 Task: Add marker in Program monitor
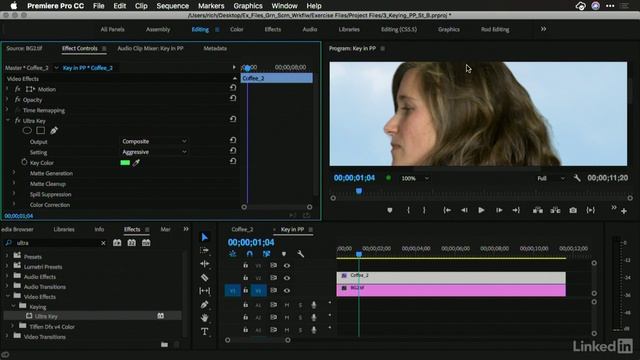[x=390, y=210]
